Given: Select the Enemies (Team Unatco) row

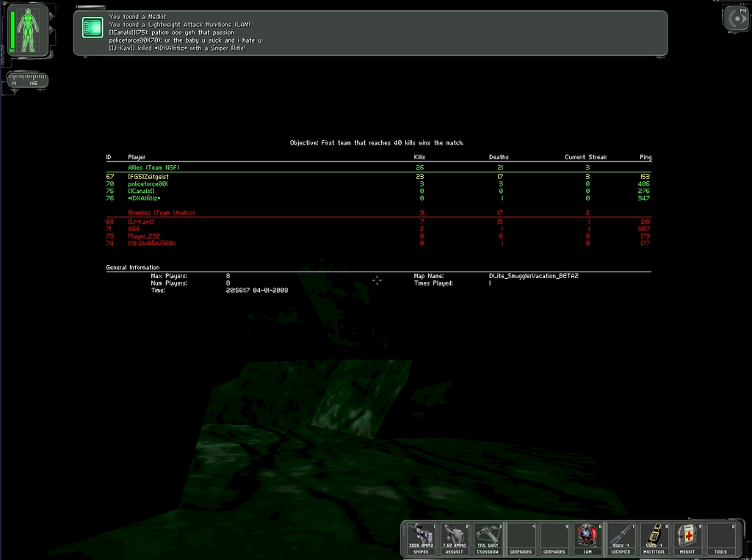Looking at the screenshot, I should pyautogui.click(x=378, y=212).
